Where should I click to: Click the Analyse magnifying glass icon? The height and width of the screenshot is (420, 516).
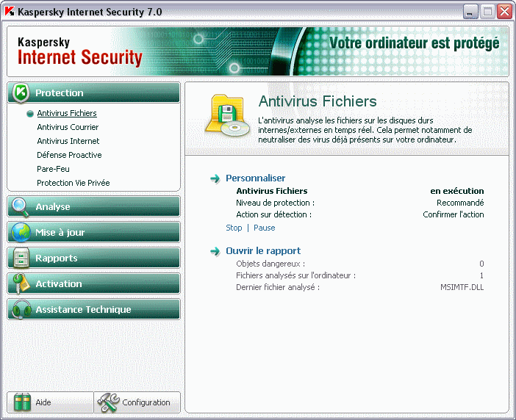(x=21, y=207)
